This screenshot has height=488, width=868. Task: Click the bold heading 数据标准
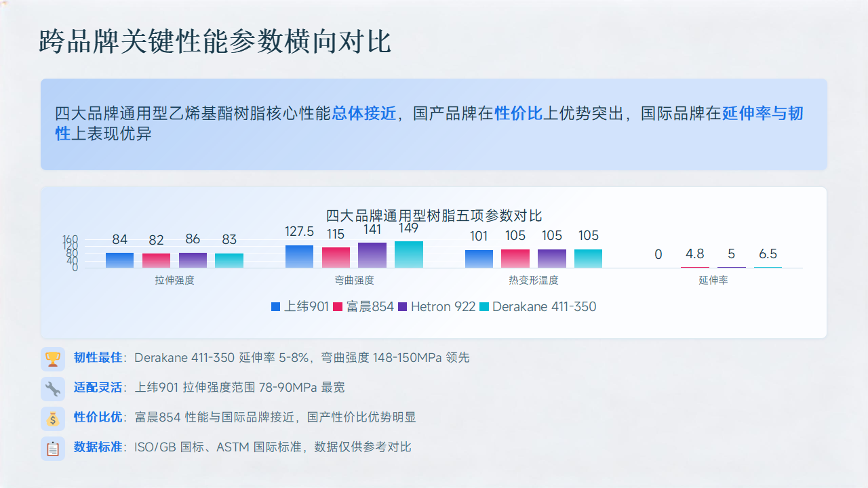tap(98, 447)
